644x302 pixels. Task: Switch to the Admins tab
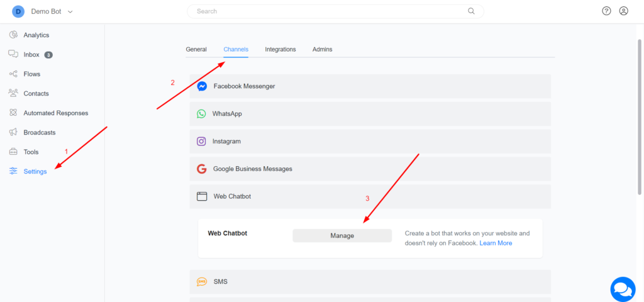click(323, 49)
